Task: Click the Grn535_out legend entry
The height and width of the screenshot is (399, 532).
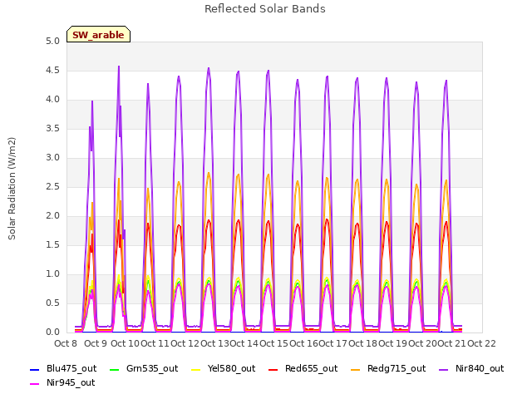Action: pyautogui.click(x=144, y=368)
